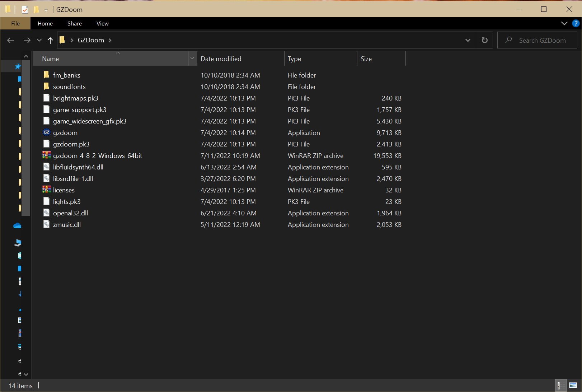The width and height of the screenshot is (582, 392).
Task: Click the zmusic.dll file icon
Action: pyautogui.click(x=46, y=224)
